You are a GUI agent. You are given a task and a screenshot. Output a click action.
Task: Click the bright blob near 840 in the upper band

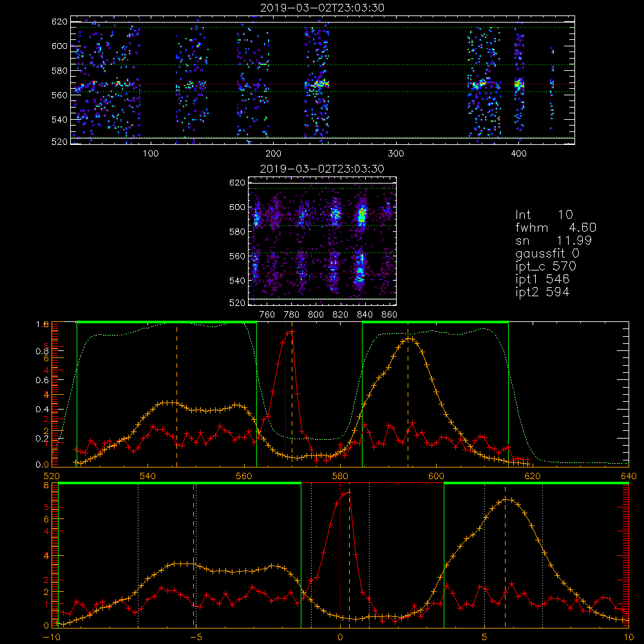[362, 216]
